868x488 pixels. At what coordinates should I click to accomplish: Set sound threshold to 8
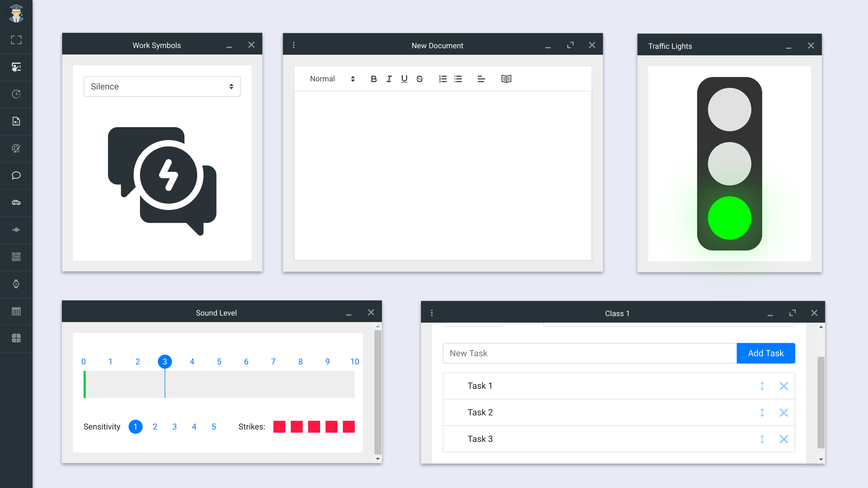coord(300,362)
